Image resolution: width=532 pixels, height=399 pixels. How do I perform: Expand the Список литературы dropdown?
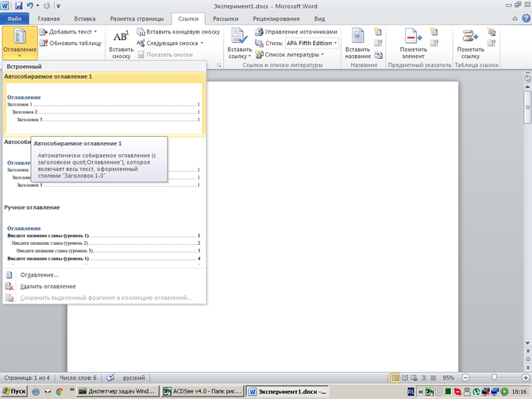coord(294,54)
